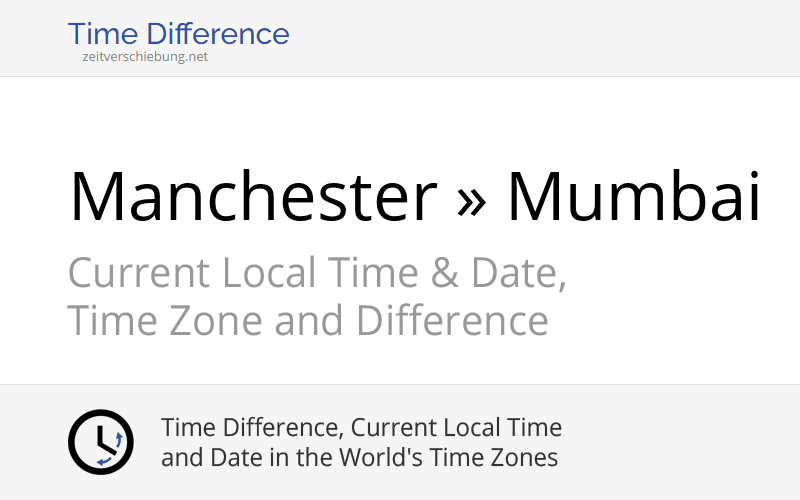Image resolution: width=800 pixels, height=500 pixels.
Task: Click the word Manchester in the heading
Action: [253, 196]
